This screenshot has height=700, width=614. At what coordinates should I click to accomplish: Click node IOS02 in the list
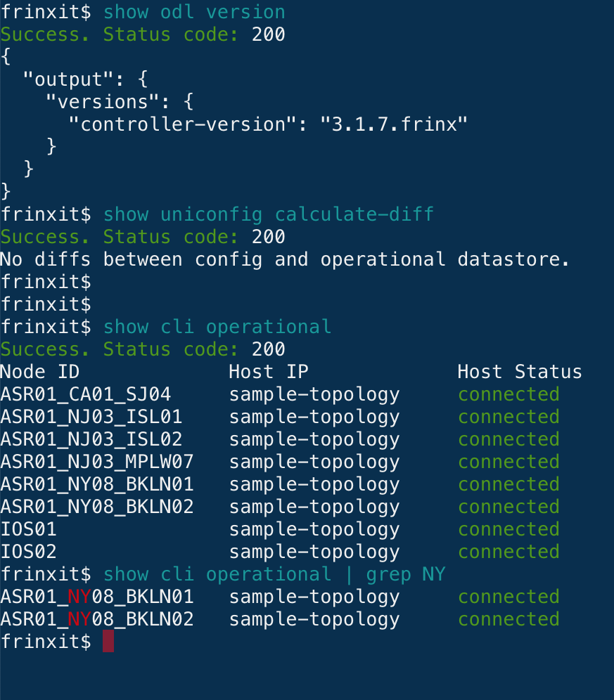(x=28, y=552)
